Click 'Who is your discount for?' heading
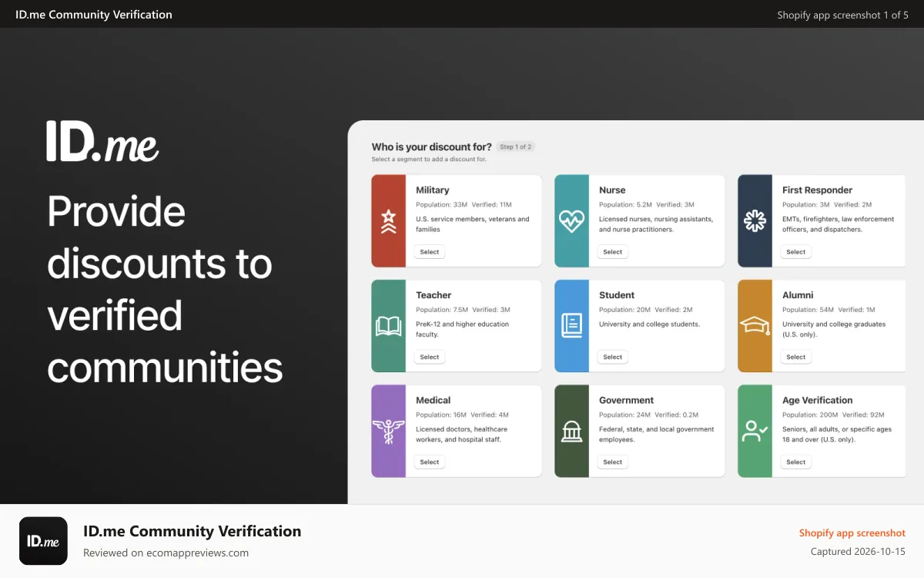The height and width of the screenshot is (578, 924). (x=431, y=146)
